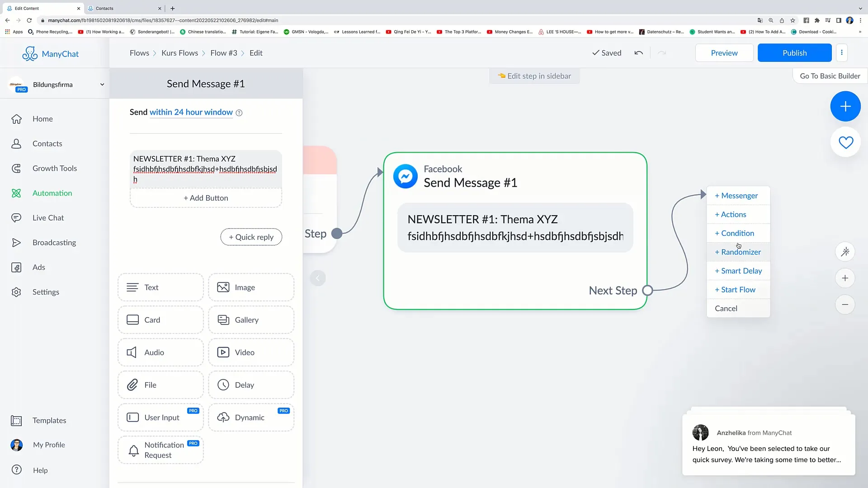Click the Go To Basic Builder toggle
The width and height of the screenshot is (868, 488).
(830, 75)
